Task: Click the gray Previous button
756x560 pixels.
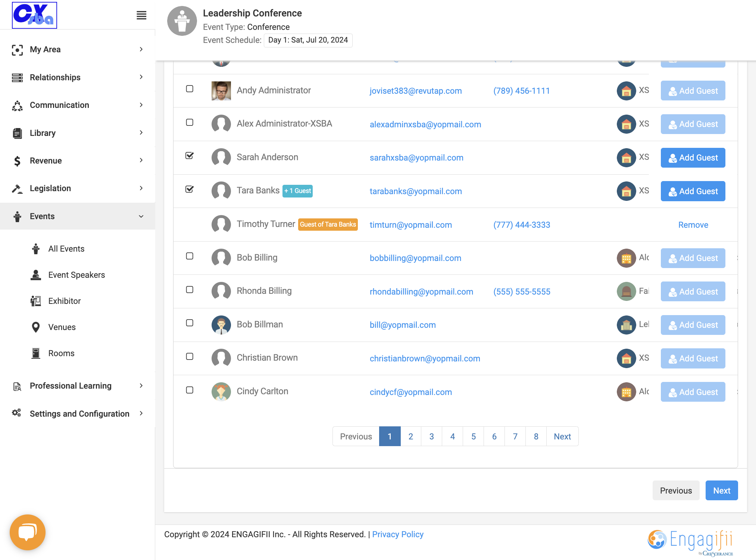Action: point(676,491)
